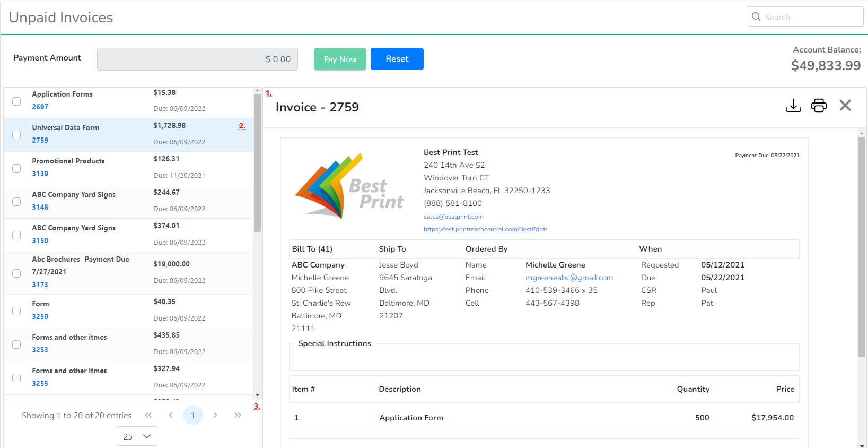Viewport: 868px width, 448px height.
Task: Click the invoice preview scrollbar thumb
Action: click(x=862, y=247)
